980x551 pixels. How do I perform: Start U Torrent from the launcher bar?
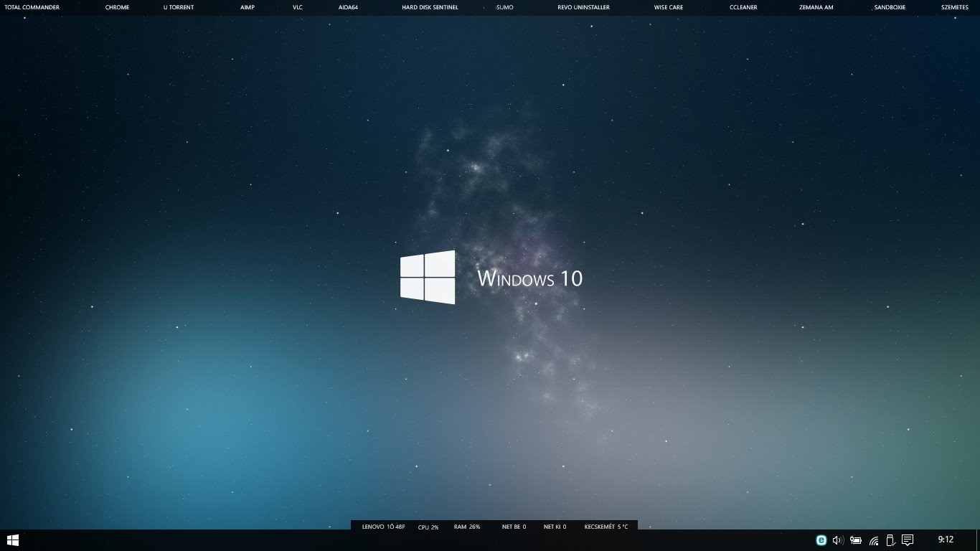(x=179, y=7)
